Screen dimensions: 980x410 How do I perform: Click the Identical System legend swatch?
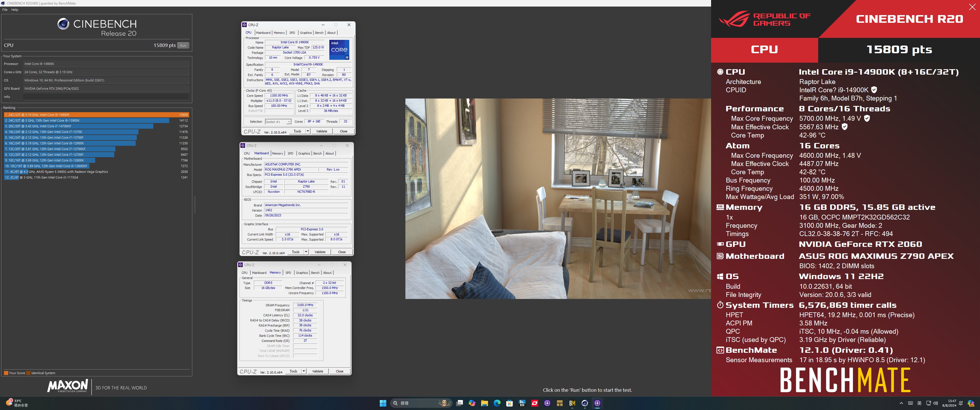pos(28,373)
